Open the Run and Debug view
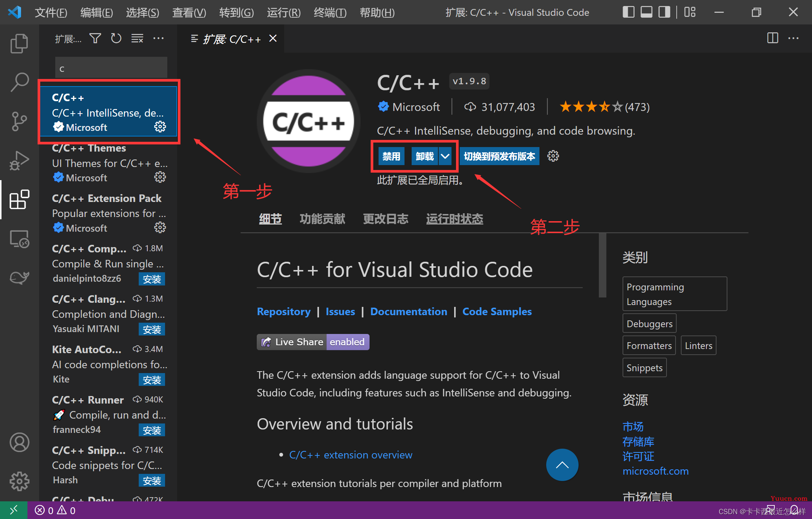Screen dimensions: 812x519 tap(19, 160)
